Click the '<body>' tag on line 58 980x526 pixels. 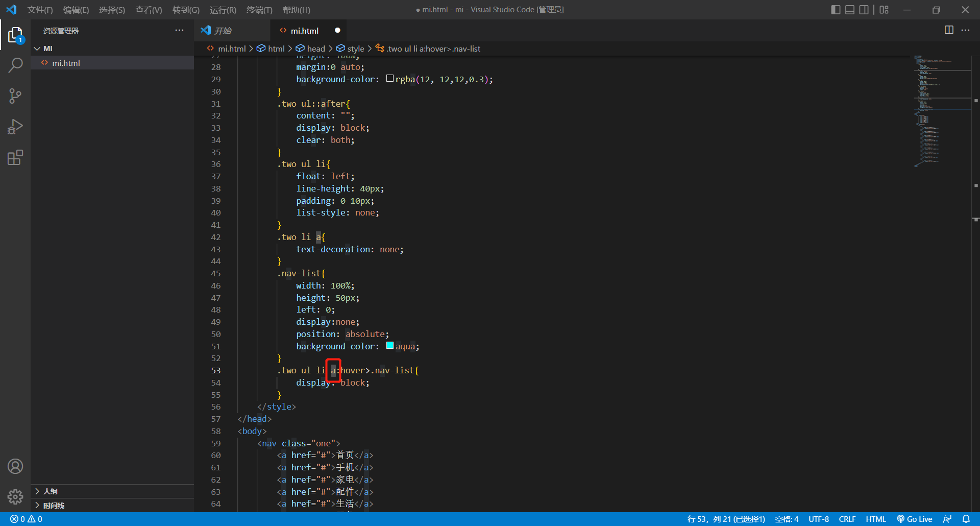(x=252, y=431)
